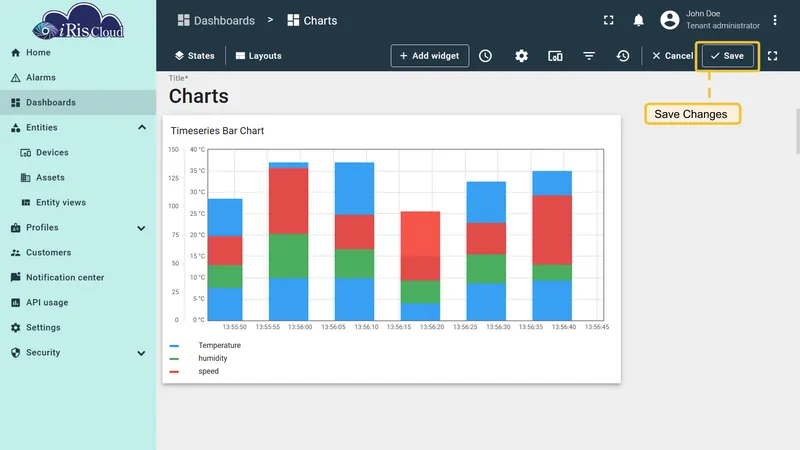This screenshot has height=450, width=800.
Task: Cancel dashboard edits
Action: (x=672, y=56)
